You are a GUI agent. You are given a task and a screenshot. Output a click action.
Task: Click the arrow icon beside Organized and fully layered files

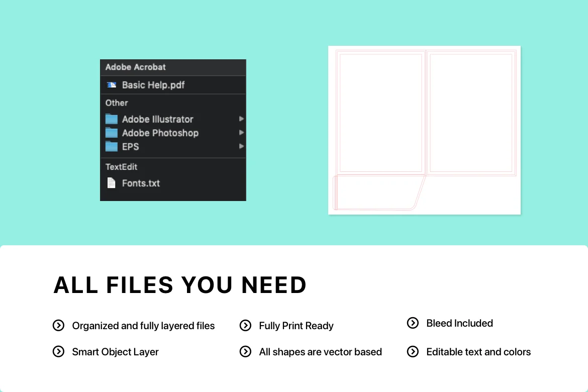[x=58, y=325]
